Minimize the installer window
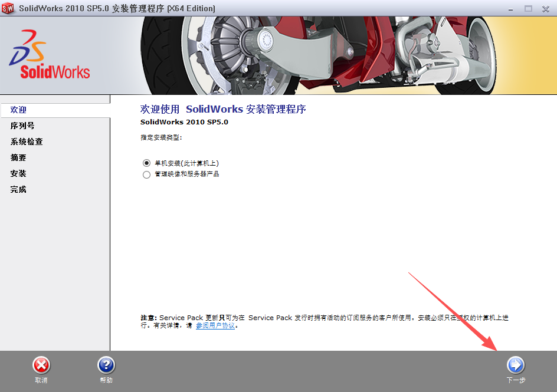This screenshot has height=392, width=557. click(510, 9)
